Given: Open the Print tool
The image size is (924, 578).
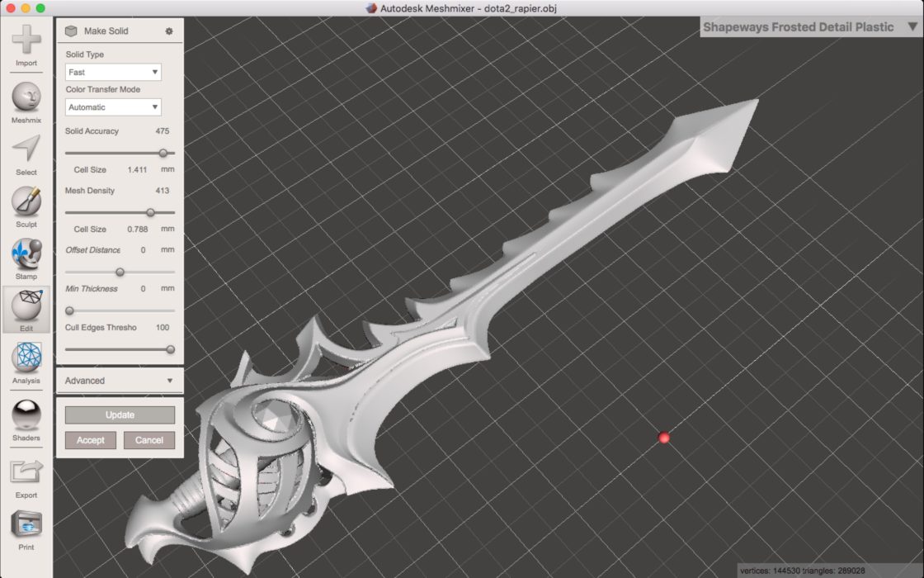Looking at the screenshot, I should pyautogui.click(x=26, y=525).
